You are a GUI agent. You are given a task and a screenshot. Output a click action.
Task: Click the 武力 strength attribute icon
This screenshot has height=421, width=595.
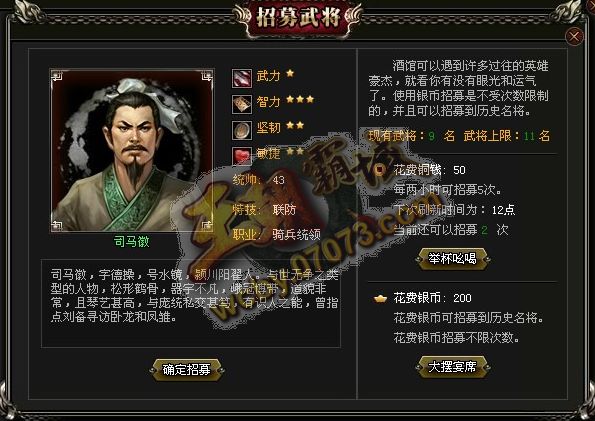pos(242,78)
